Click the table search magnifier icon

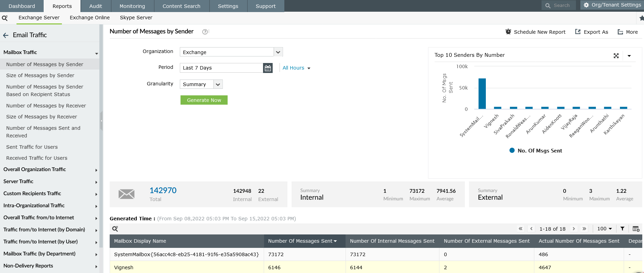[x=115, y=229]
